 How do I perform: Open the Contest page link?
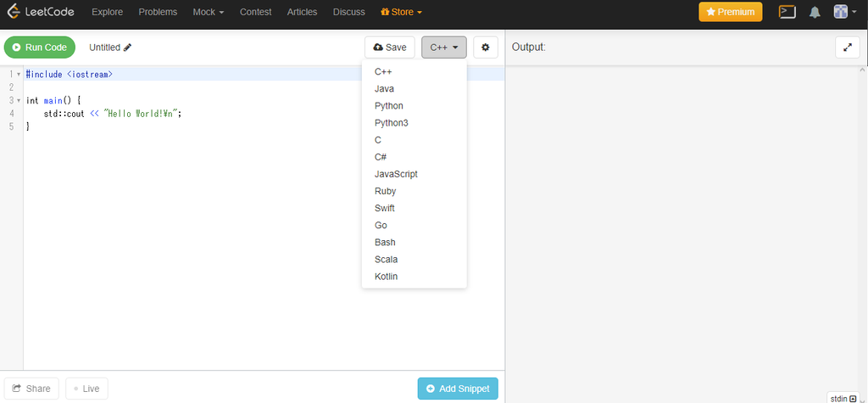click(256, 12)
